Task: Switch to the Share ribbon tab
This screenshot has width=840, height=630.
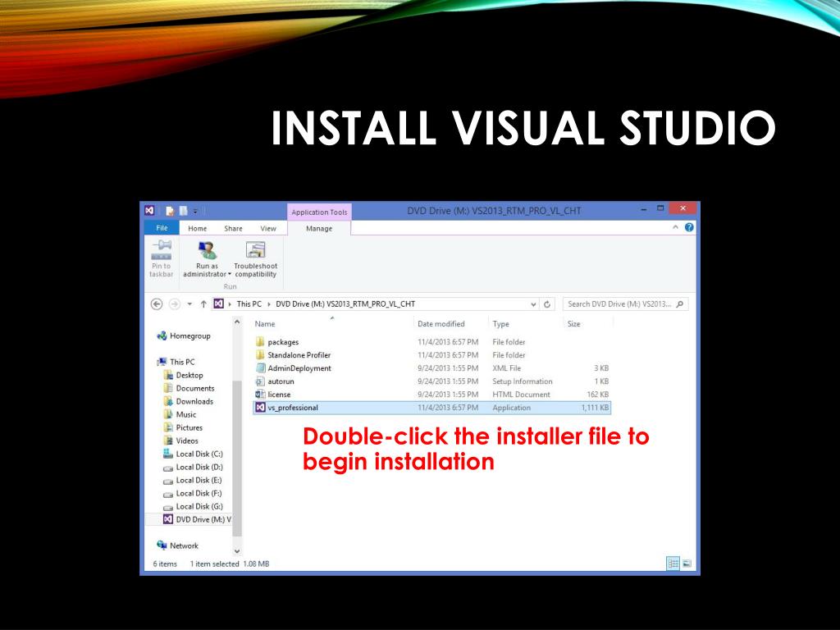Action: (x=233, y=228)
